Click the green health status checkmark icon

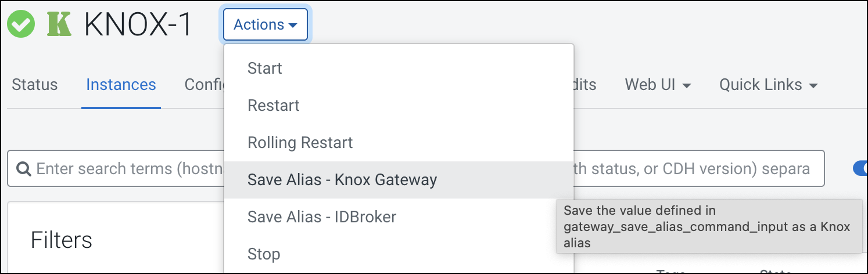(21, 24)
